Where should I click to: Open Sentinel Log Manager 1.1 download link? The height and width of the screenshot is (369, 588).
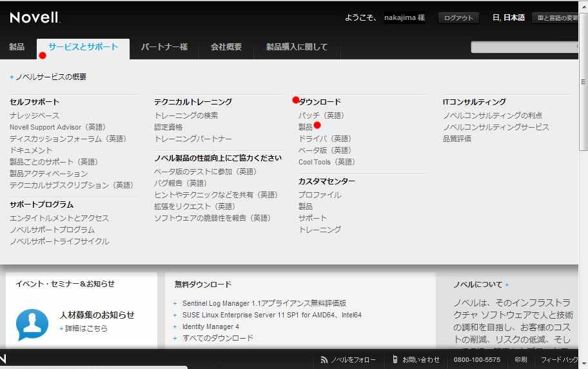[x=264, y=303]
